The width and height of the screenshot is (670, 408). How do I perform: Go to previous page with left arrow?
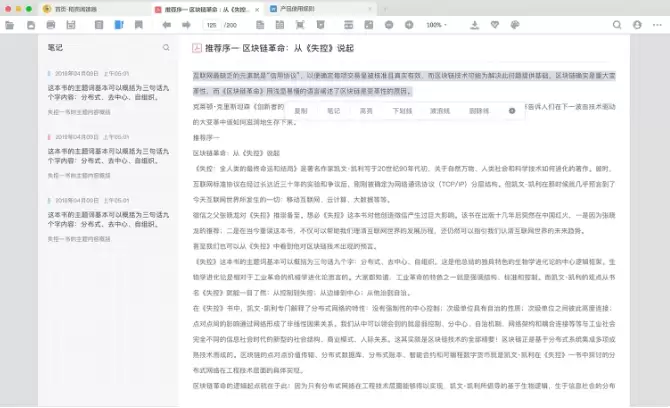(167, 25)
